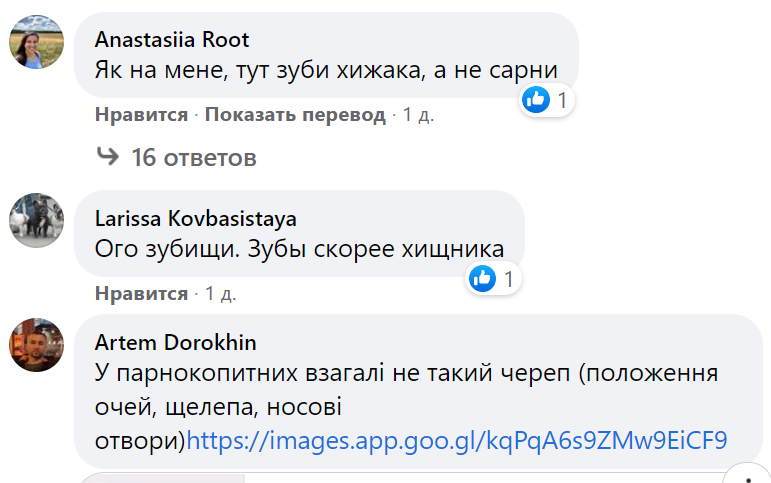The height and width of the screenshot is (483, 771).
Task: Click the like reaction icon on Larissa Kovbasistaya's comment
Action: click(x=482, y=279)
